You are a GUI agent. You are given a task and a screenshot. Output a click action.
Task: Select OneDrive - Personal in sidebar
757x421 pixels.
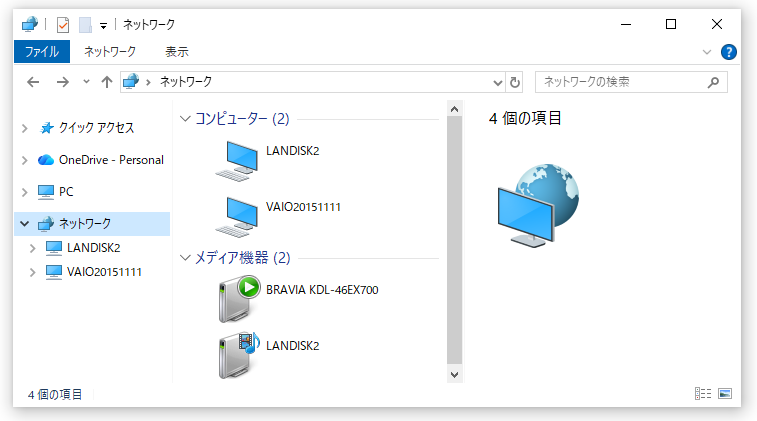pyautogui.click(x=110, y=159)
